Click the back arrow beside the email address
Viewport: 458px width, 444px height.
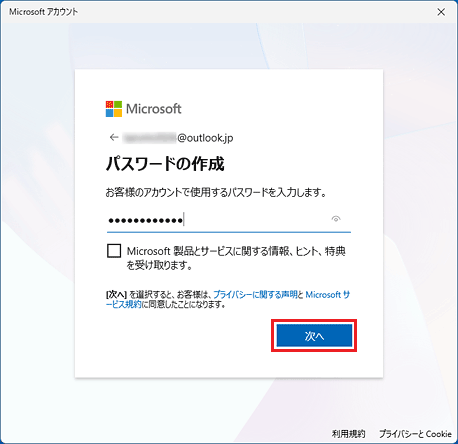coord(114,137)
